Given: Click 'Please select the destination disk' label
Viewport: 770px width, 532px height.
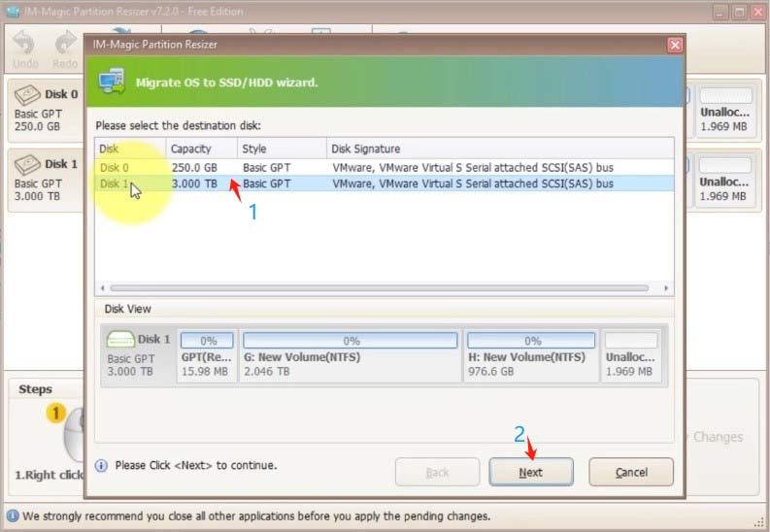Looking at the screenshot, I should tap(179, 125).
